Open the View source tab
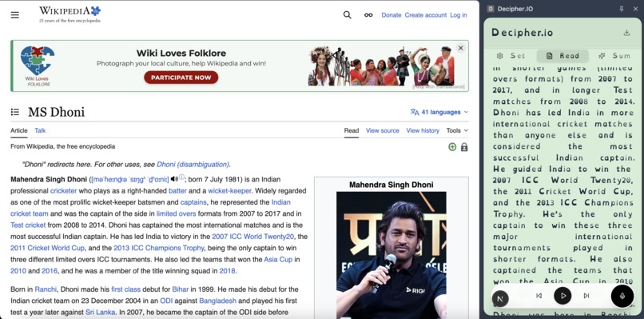 (x=383, y=130)
